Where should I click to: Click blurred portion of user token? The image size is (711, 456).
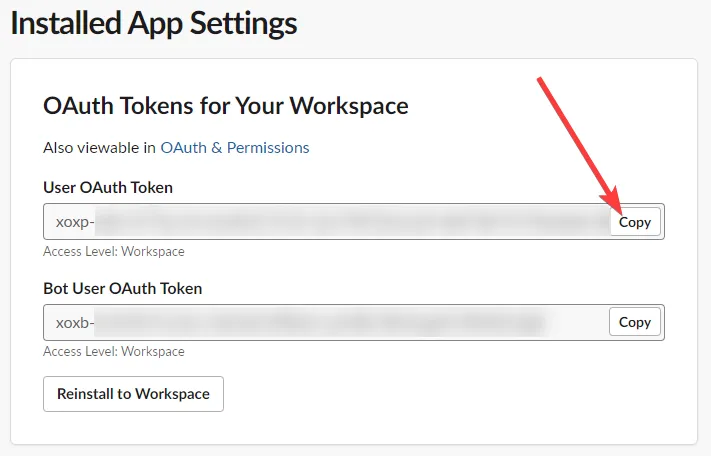[x=350, y=222]
